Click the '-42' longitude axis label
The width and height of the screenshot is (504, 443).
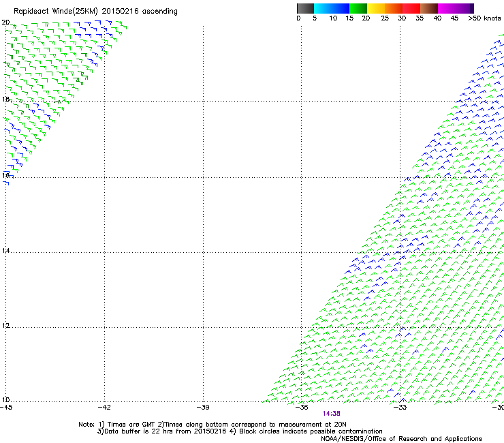(x=104, y=408)
